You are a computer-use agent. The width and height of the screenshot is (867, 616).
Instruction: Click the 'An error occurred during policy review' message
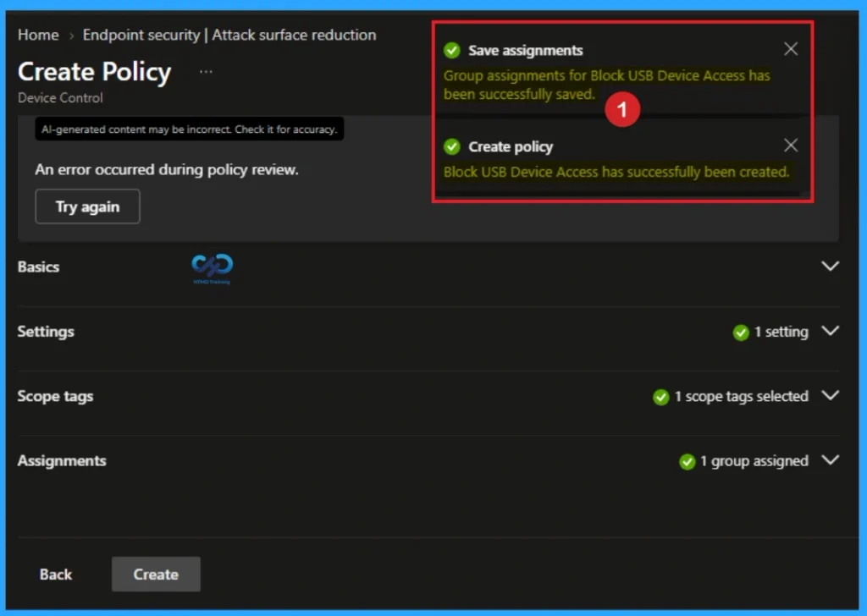pyautogui.click(x=167, y=169)
